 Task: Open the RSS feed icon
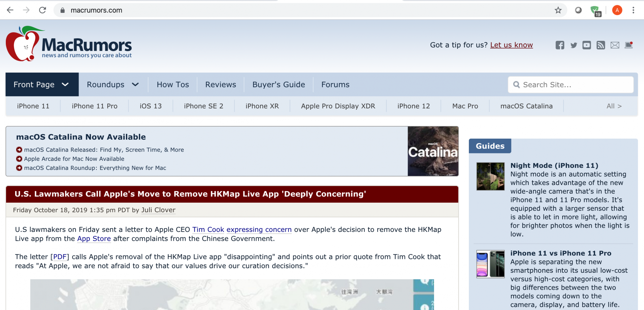(601, 45)
